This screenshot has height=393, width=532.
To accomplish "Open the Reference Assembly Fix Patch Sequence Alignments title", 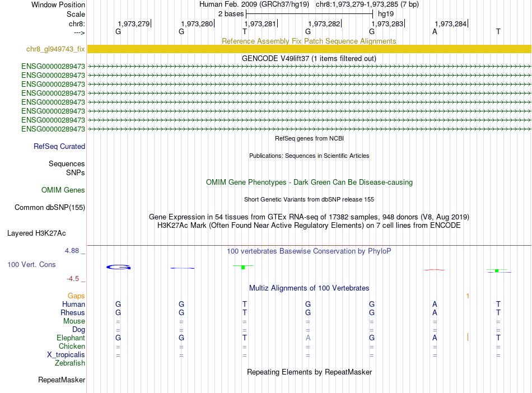I will [x=309, y=41].
